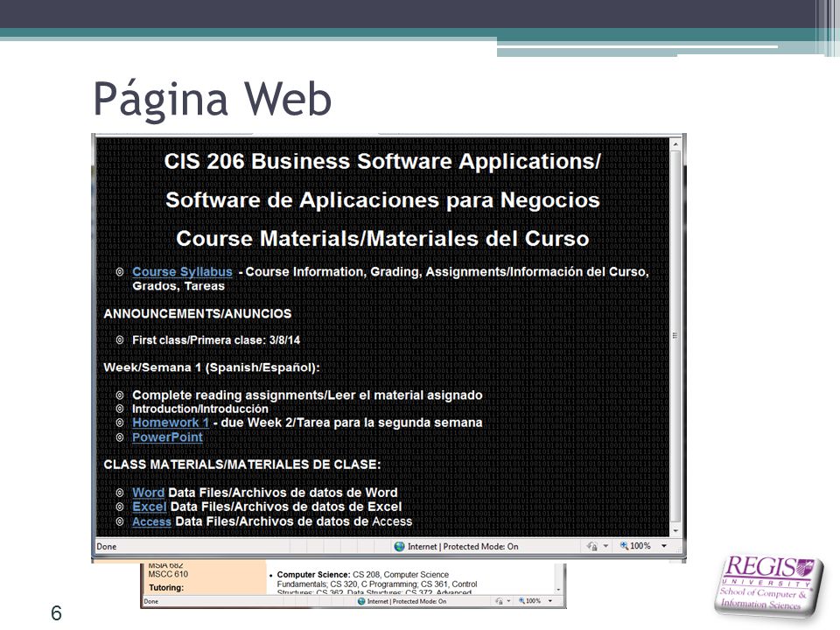
Task: Open the Excel data files link
Action: [150, 507]
